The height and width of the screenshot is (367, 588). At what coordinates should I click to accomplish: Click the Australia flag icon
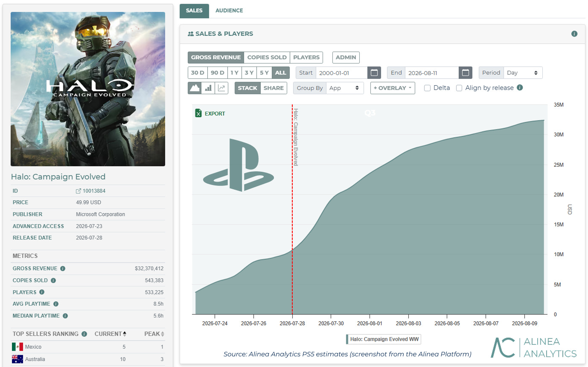pyautogui.click(x=17, y=359)
